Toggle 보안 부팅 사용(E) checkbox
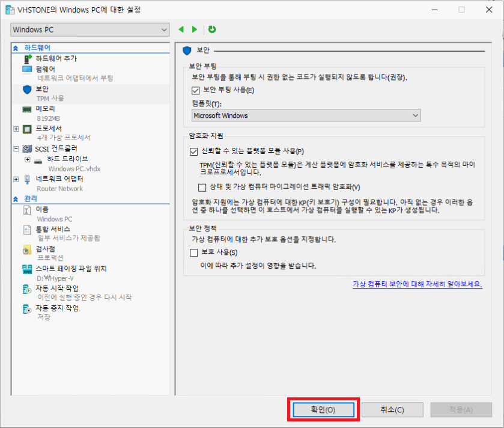 [x=195, y=90]
